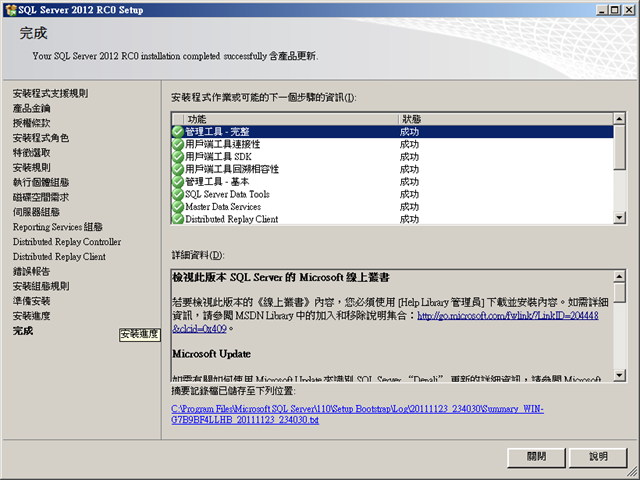The height and width of the screenshot is (480, 640).
Task: Click Reporting Services 組態 step in sidebar
Action: click(x=58, y=227)
